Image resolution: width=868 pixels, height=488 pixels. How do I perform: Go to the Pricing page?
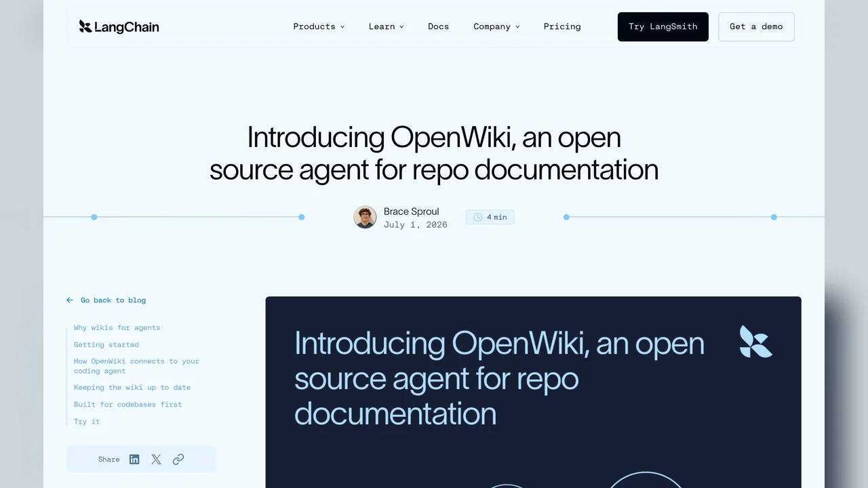[562, 26]
